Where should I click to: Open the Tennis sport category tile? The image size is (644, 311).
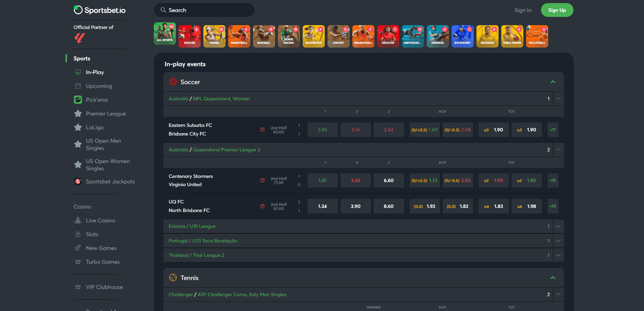click(x=214, y=36)
